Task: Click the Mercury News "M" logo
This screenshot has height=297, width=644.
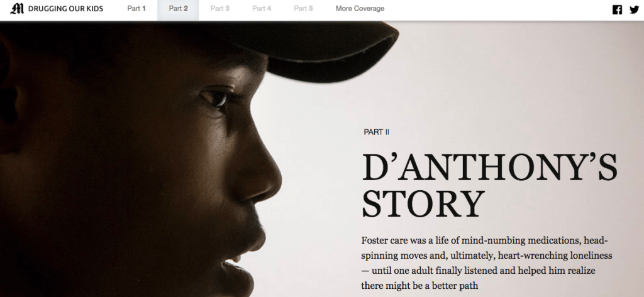Action: point(17,8)
